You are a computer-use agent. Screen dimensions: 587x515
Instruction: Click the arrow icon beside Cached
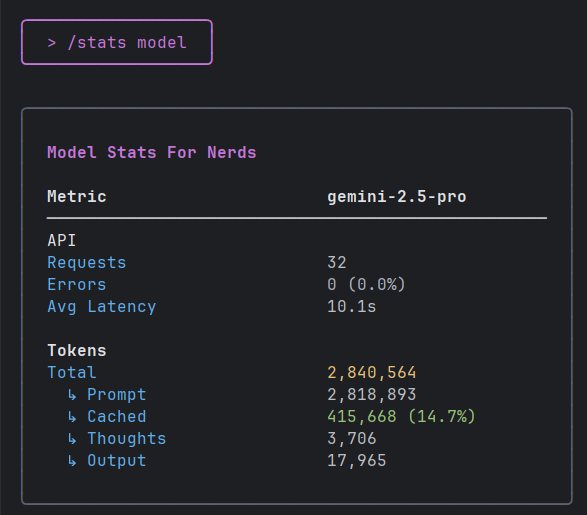[72, 417]
